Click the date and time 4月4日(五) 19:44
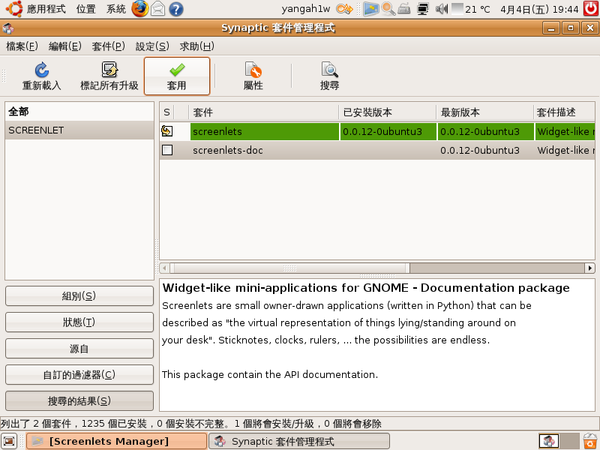The width and height of the screenshot is (600, 450). pyautogui.click(x=539, y=9)
